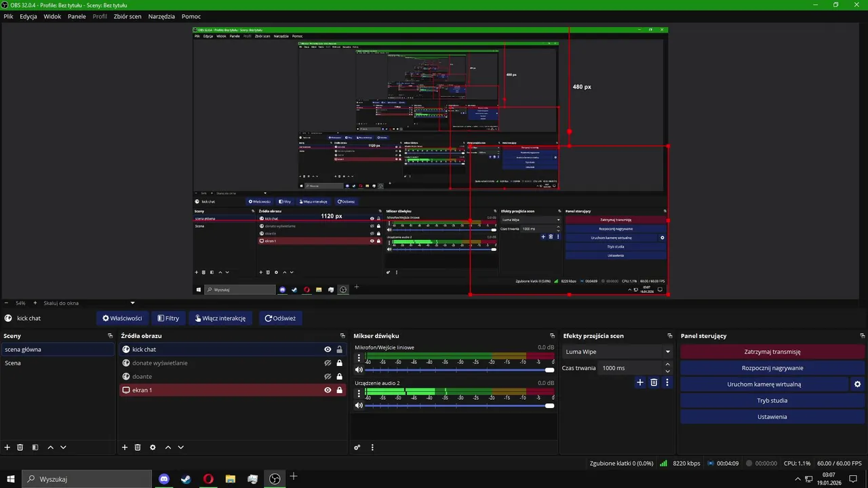Viewport: 868px width, 488px height.
Task: Open mixer toolbar three-dot menu at bottom
Action: point(372,447)
